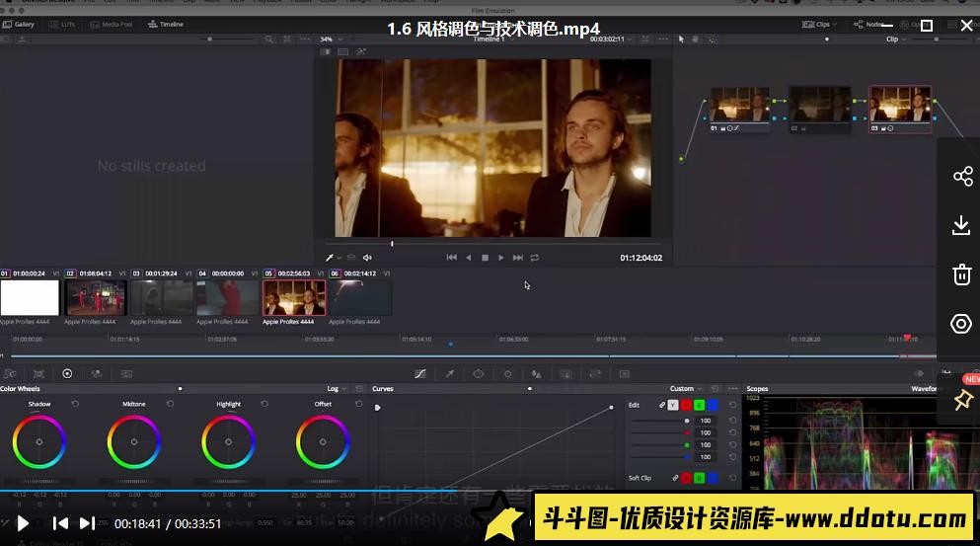Open the Color Match palette icon

point(38,374)
